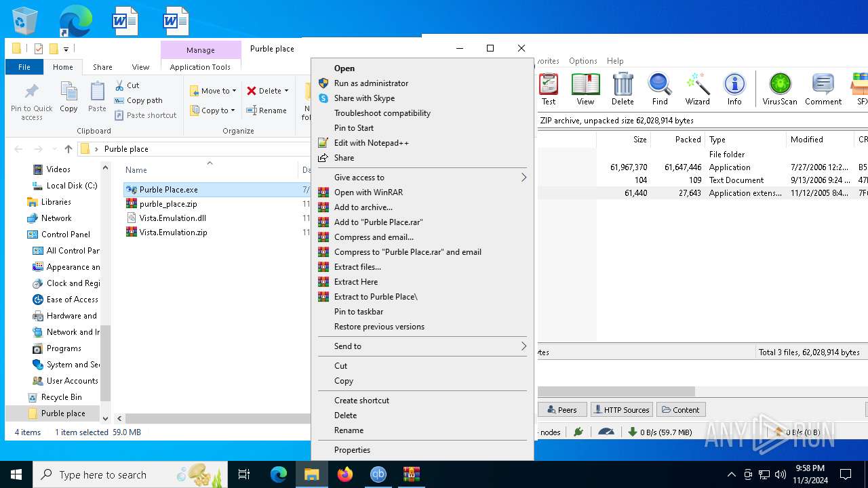
Task: Select Vista.Emulation.dll file
Action: [x=173, y=218]
